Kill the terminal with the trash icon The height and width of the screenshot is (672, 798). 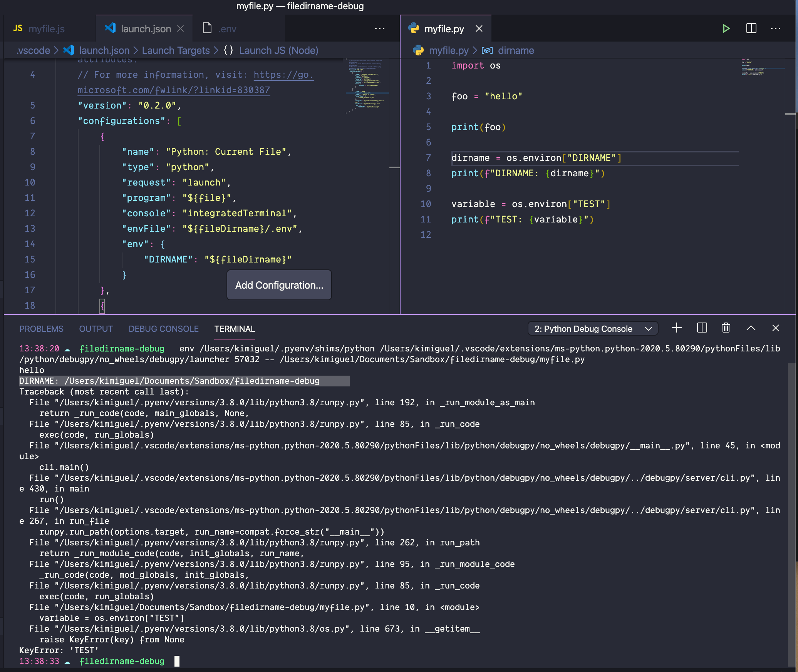coord(726,328)
